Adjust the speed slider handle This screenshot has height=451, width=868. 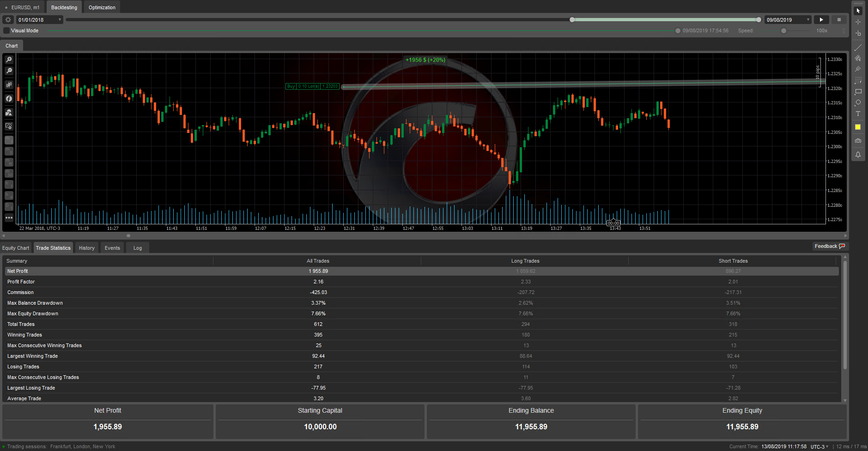[783, 31]
